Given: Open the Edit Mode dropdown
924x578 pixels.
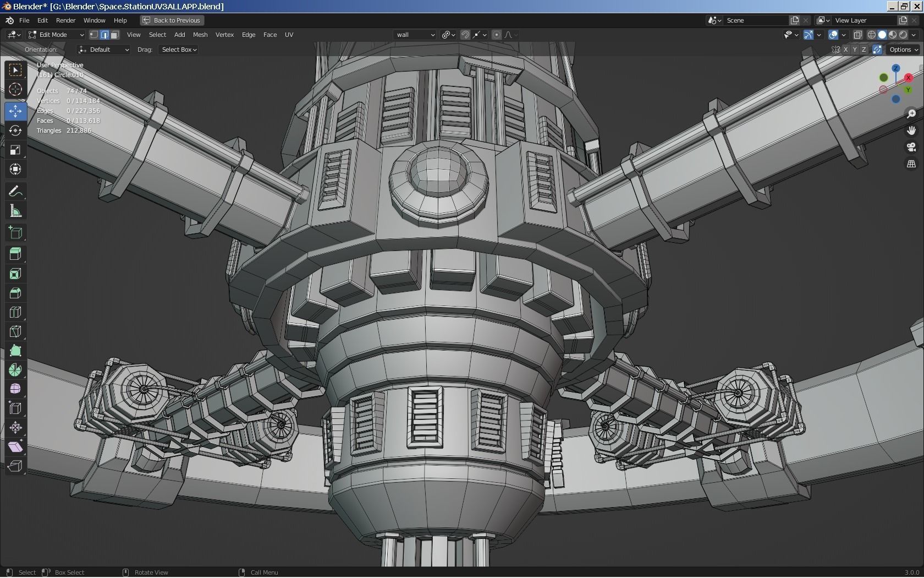Looking at the screenshot, I should click(x=56, y=35).
